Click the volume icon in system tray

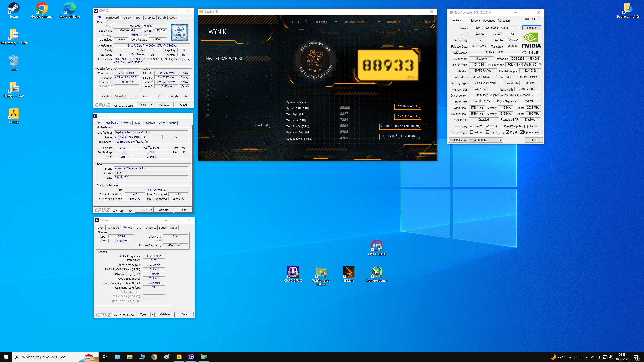pyautogui.click(x=611, y=357)
